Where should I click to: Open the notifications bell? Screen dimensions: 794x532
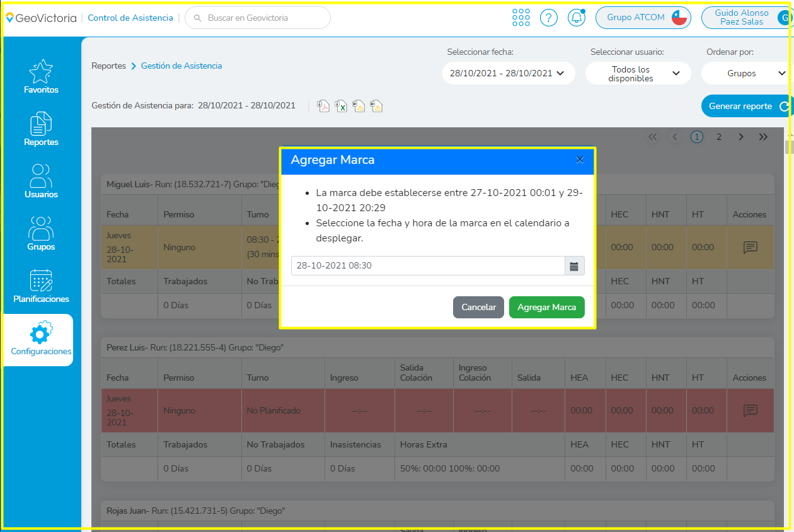(577, 18)
